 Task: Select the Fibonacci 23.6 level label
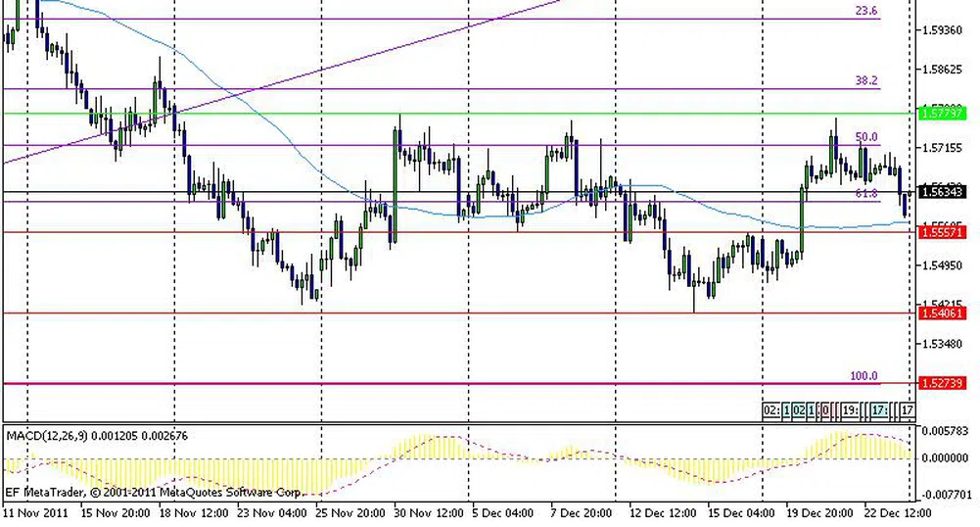tap(866, 12)
